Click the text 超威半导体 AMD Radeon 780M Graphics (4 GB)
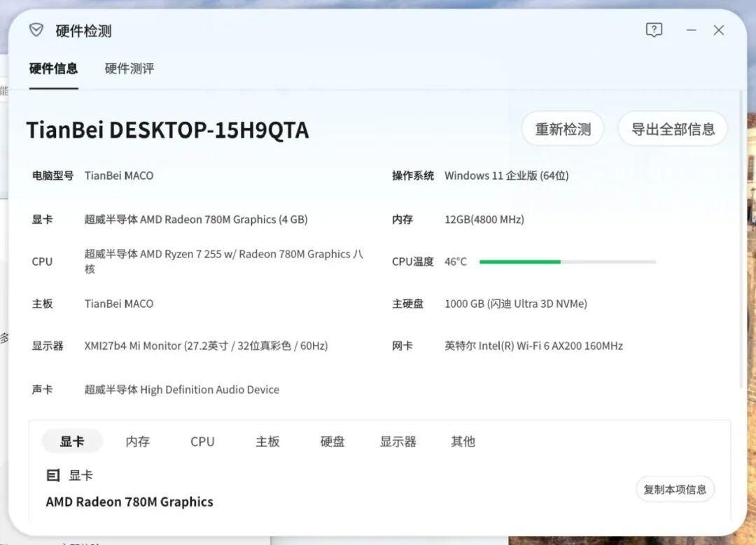 pos(196,220)
